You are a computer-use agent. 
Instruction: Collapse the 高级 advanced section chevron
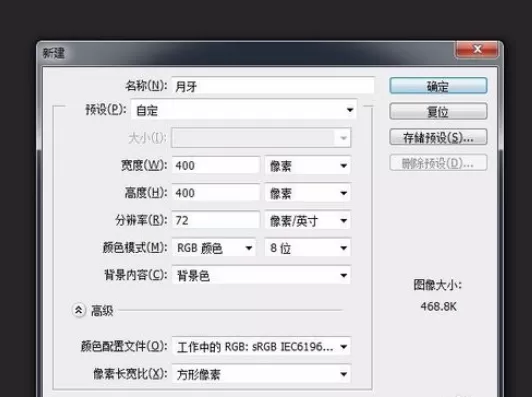[79, 310]
